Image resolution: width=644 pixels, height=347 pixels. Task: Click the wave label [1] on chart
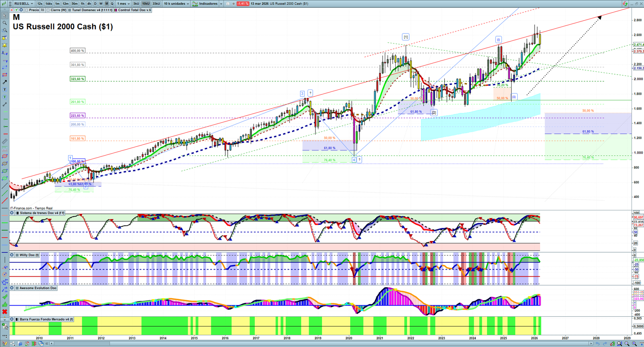(406, 37)
